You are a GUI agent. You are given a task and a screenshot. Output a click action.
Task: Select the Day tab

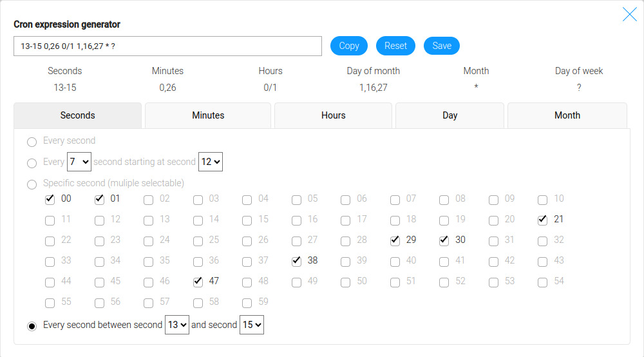pos(450,115)
